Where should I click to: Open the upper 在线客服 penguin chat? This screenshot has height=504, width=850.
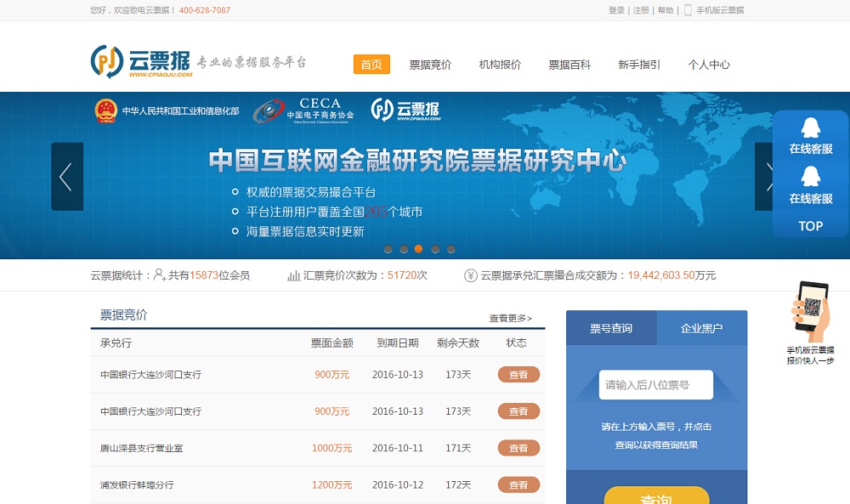(810, 136)
